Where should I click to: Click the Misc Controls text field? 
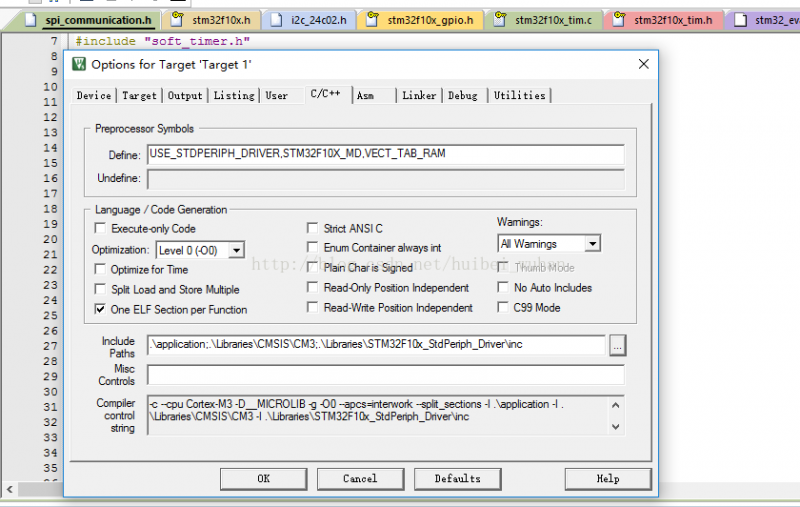coord(385,375)
